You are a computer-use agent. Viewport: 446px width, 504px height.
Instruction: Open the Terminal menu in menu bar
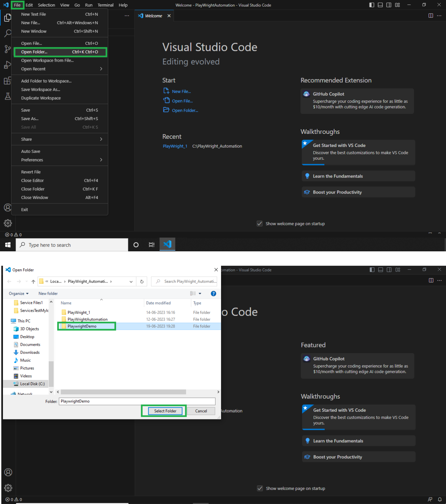pyautogui.click(x=105, y=5)
